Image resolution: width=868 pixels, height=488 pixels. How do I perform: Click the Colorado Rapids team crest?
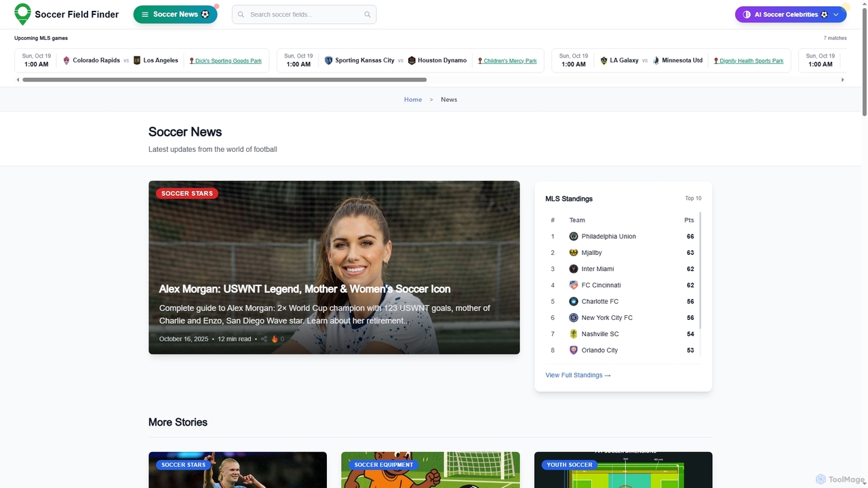tap(66, 60)
